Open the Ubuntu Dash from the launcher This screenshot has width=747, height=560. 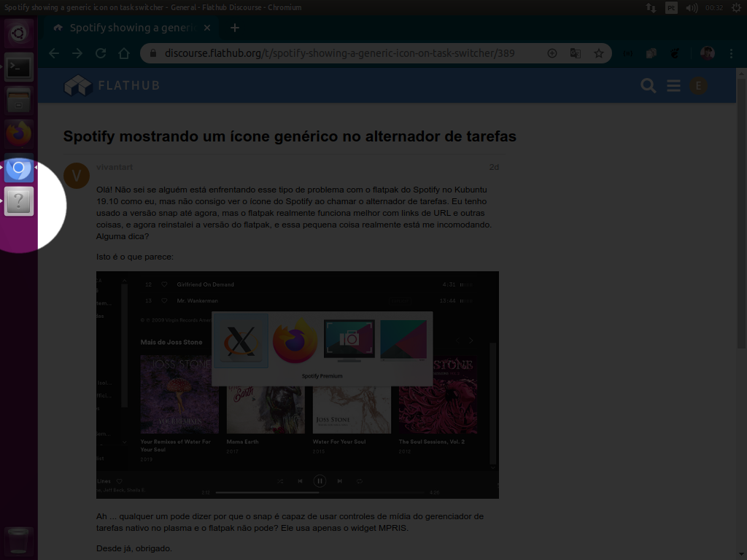click(18, 34)
